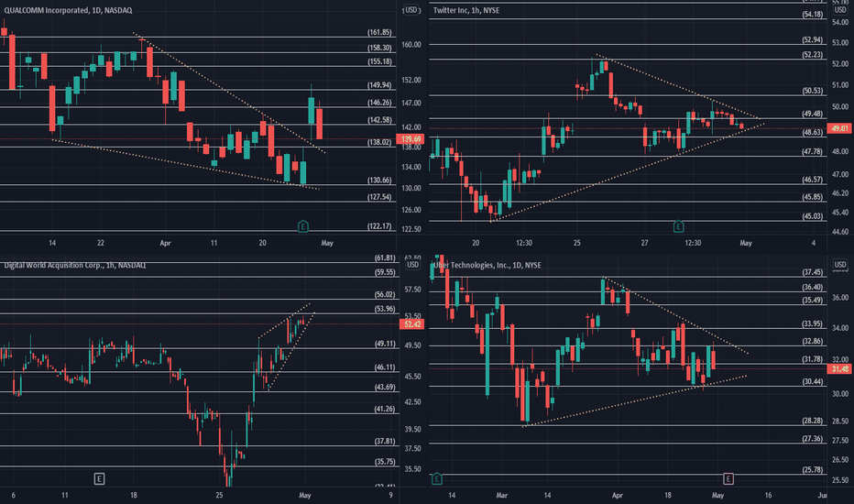Viewport: 854px width, 504px height.
Task: Open the USD currency selector on Digital World chart
Action: 412,265
